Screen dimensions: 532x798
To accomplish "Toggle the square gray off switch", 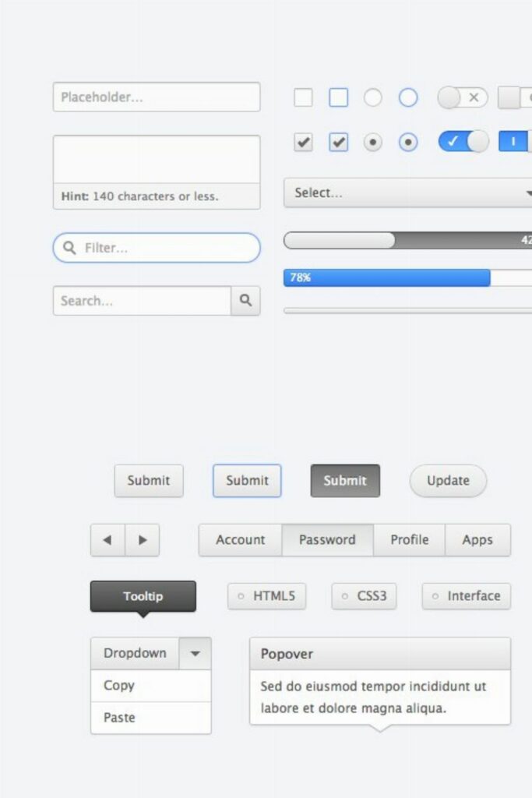I will click(515, 97).
